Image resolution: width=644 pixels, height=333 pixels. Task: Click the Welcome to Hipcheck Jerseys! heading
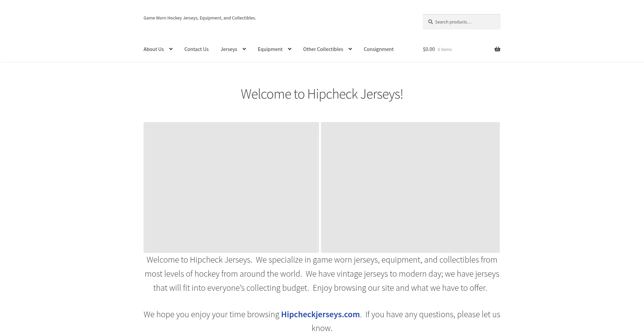pyautogui.click(x=322, y=94)
